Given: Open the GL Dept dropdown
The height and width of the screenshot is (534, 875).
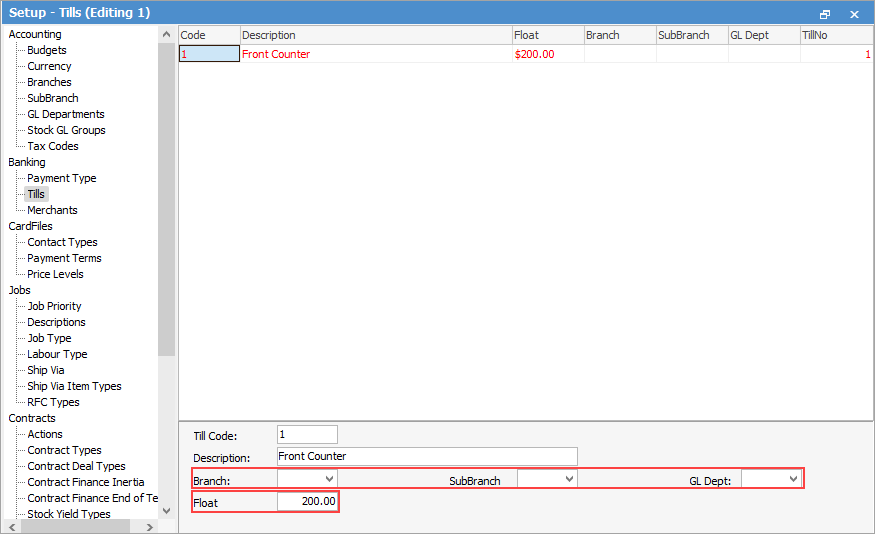Looking at the screenshot, I should (793, 479).
